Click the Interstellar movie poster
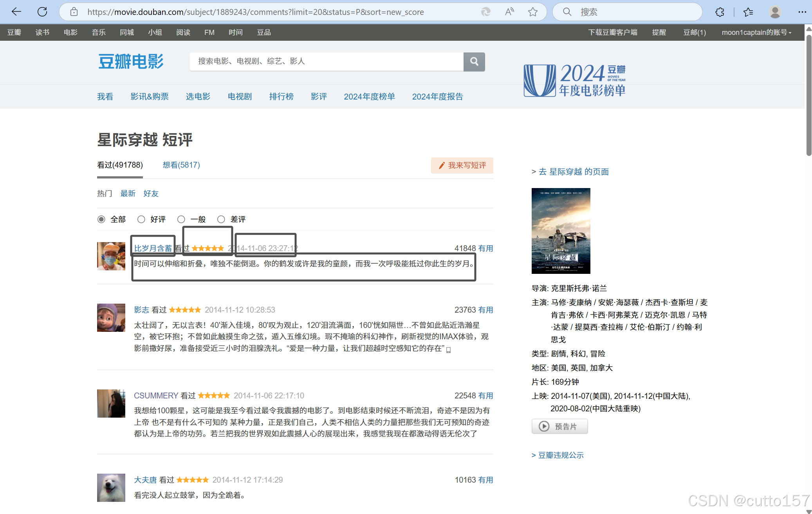This screenshot has height=514, width=812. (x=561, y=231)
